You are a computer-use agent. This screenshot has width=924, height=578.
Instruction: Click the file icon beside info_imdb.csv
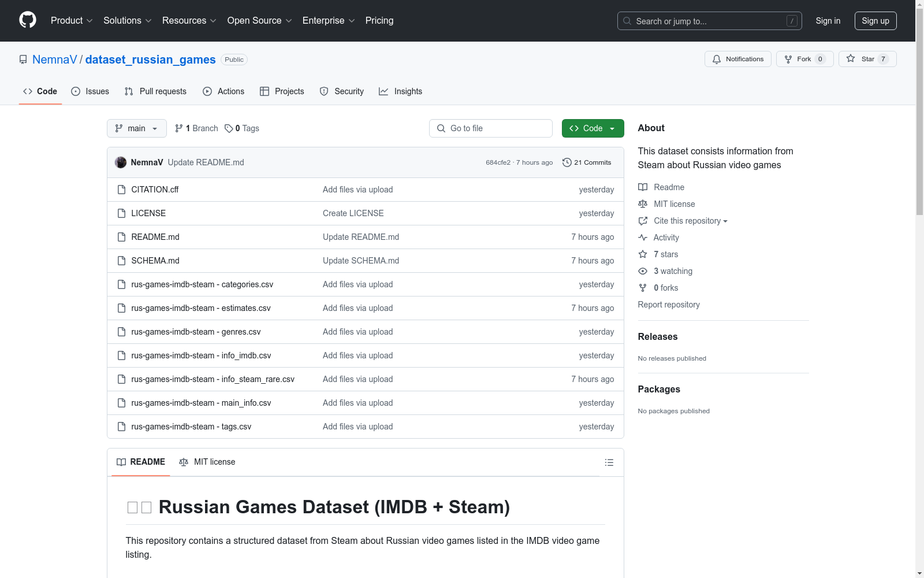121,355
